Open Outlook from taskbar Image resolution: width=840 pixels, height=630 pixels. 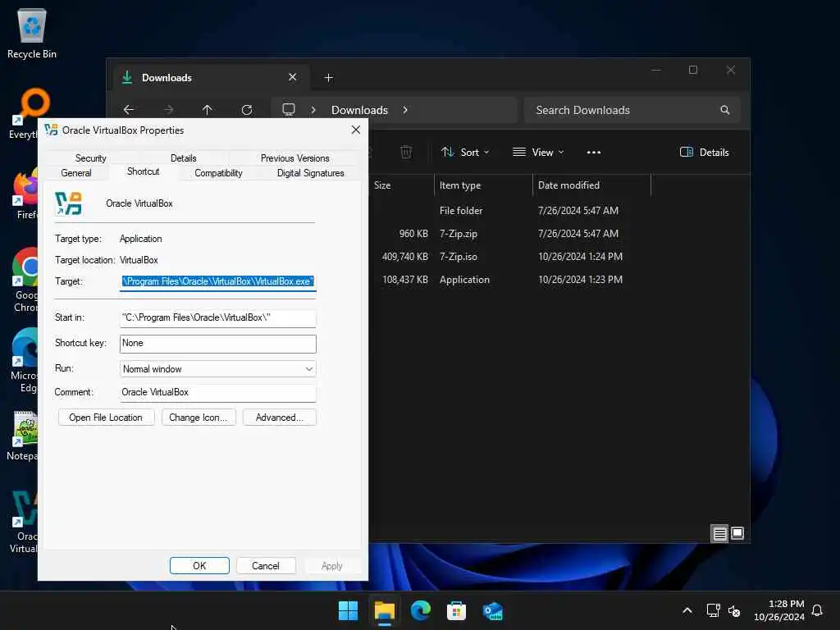(x=492, y=610)
